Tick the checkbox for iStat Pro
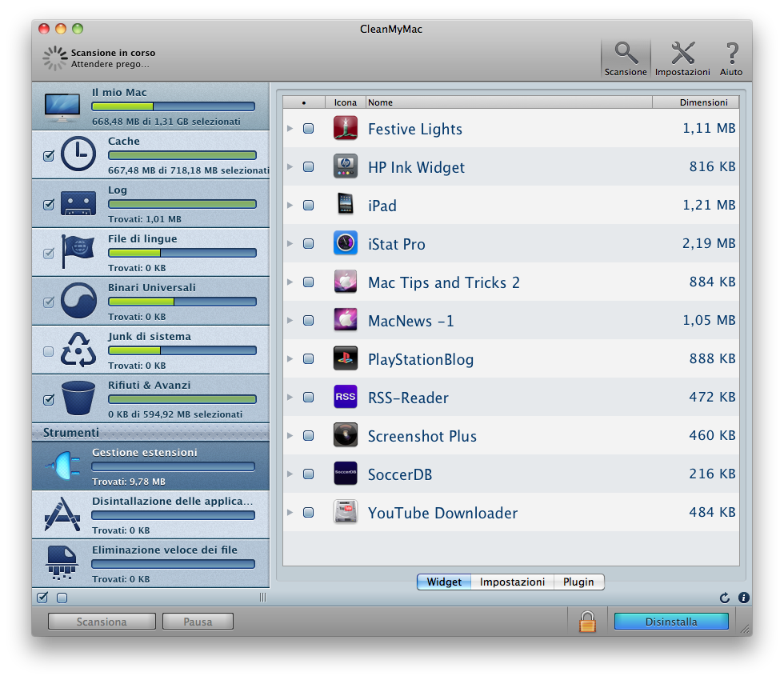784x680 pixels. click(309, 244)
